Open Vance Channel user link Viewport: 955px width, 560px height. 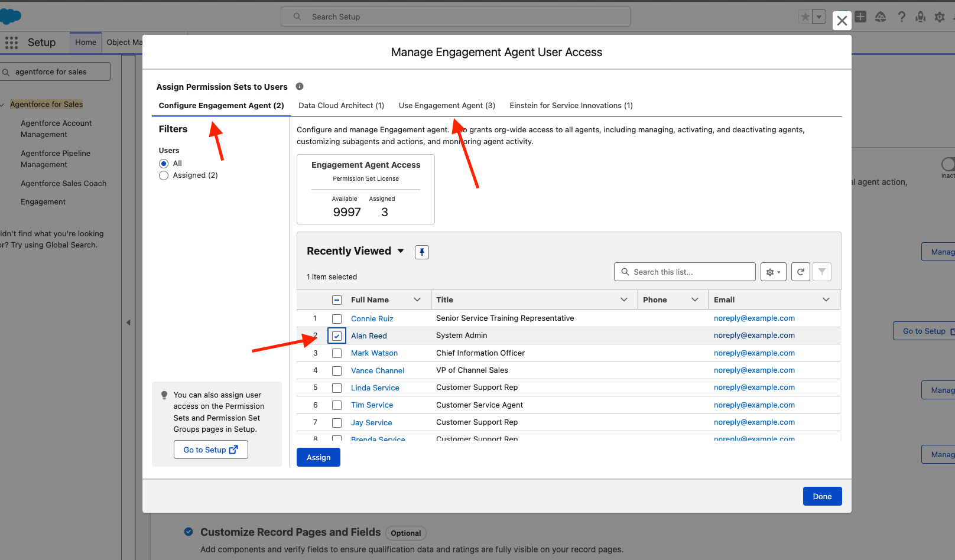click(378, 371)
